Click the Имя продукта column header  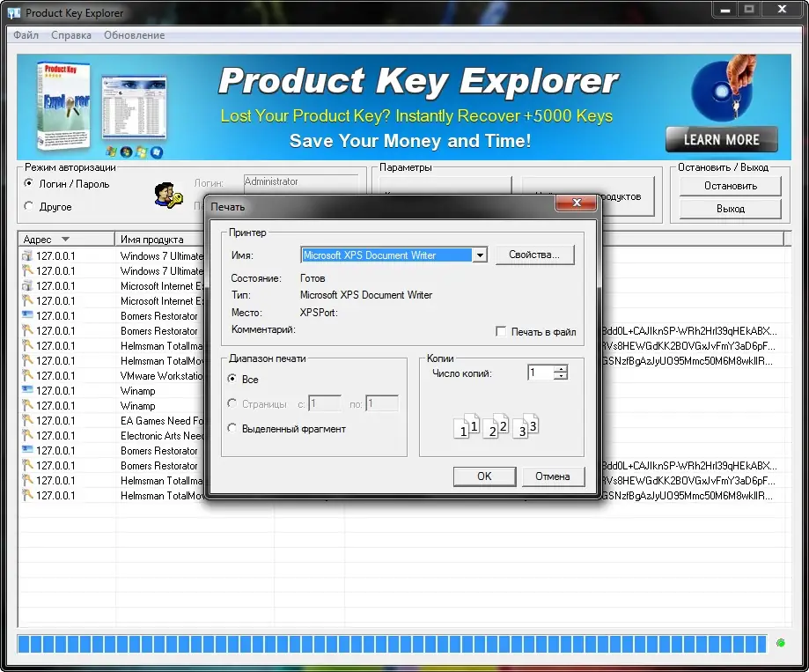(152, 239)
